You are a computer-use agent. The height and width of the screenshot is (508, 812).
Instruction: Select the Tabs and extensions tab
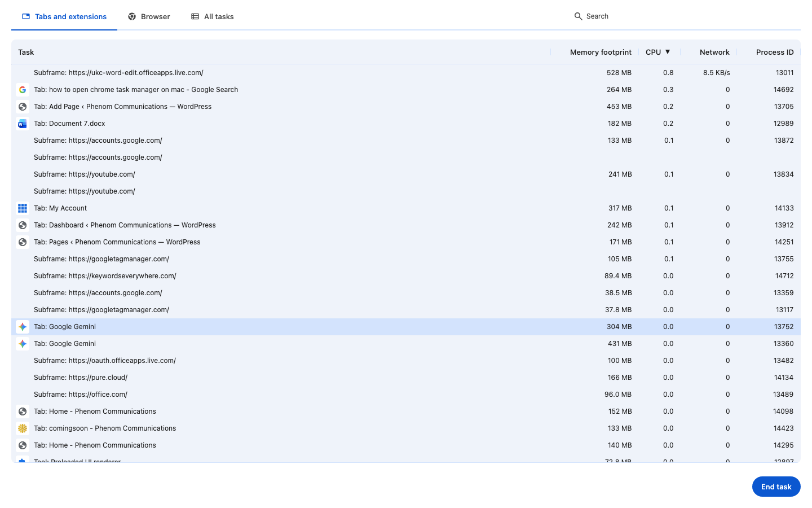64,16
